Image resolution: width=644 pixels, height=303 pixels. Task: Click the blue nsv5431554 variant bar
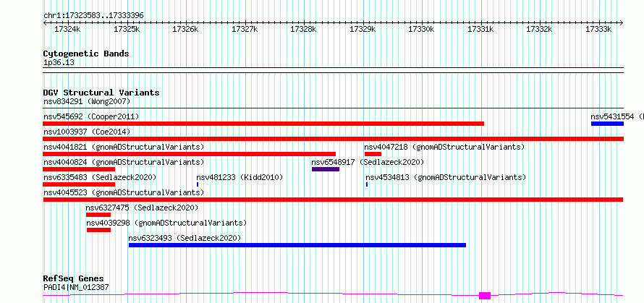click(x=607, y=124)
